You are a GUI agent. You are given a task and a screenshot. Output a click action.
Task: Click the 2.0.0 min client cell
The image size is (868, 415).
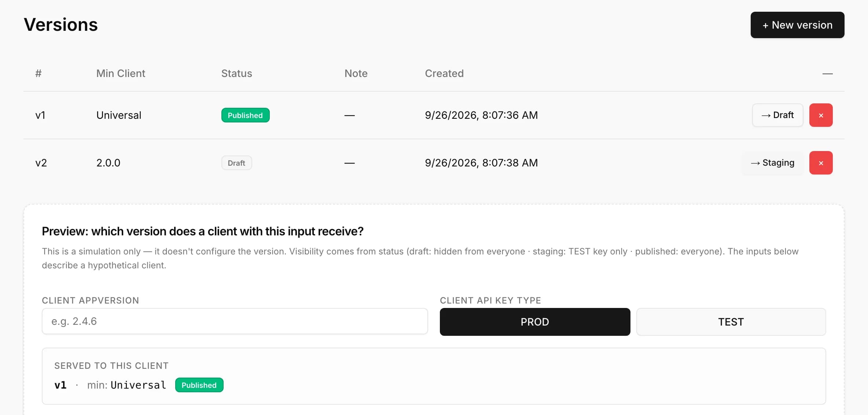tap(108, 163)
